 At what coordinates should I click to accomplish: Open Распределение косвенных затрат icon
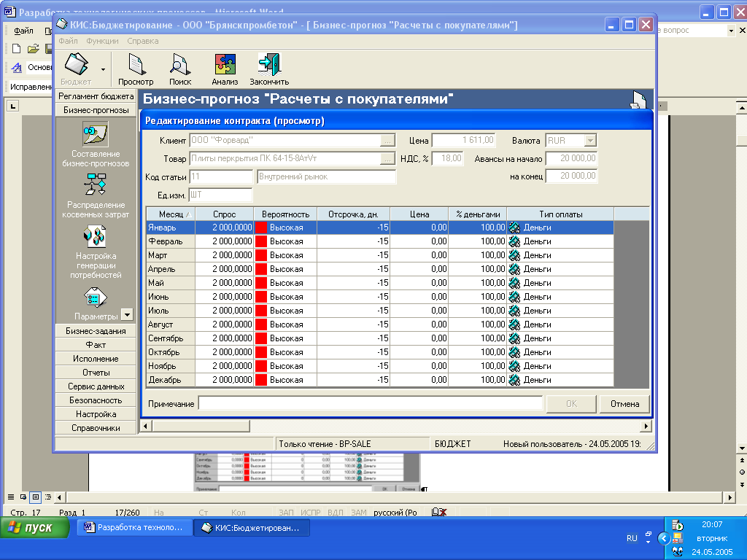[x=96, y=185]
